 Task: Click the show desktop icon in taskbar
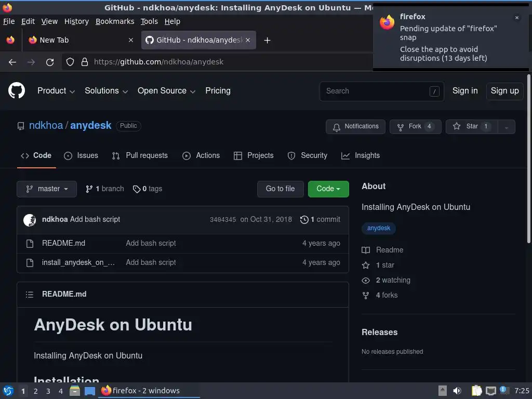pos(89,391)
